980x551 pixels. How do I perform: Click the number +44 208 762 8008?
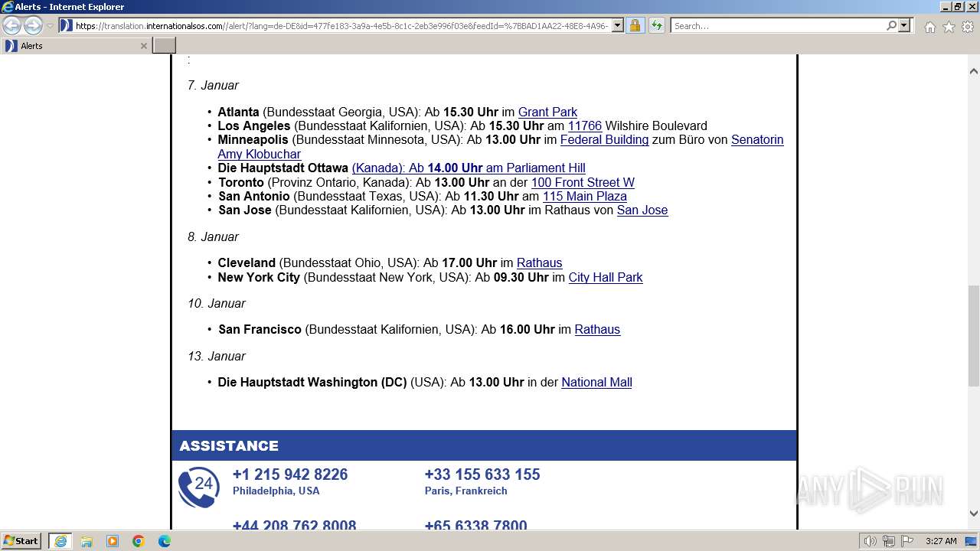pos(295,525)
